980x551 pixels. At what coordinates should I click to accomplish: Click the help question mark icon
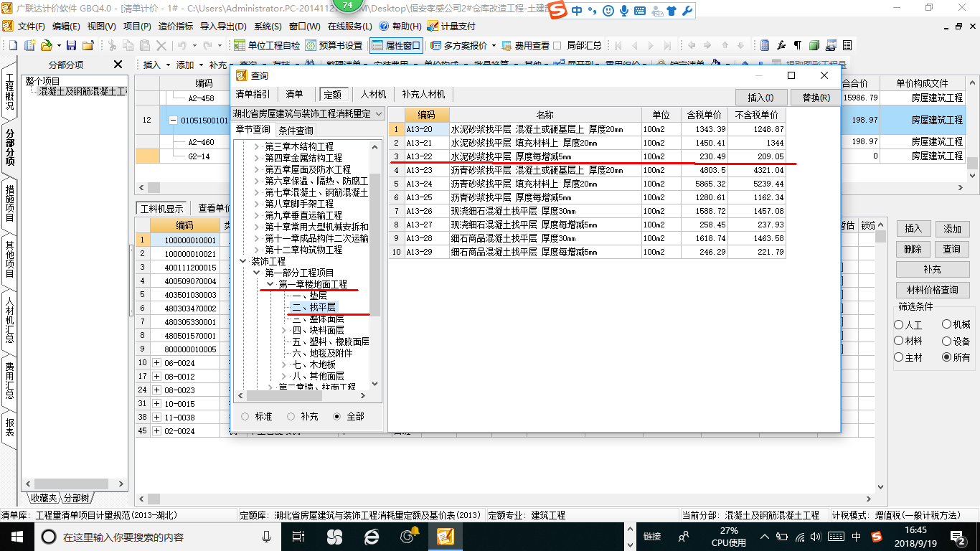[384, 26]
